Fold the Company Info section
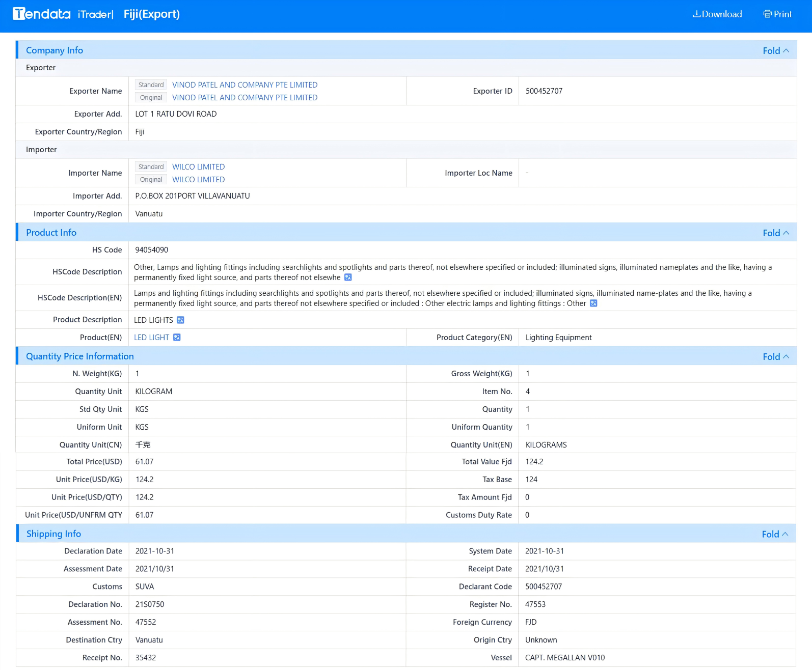The image size is (812, 670). 776,50
